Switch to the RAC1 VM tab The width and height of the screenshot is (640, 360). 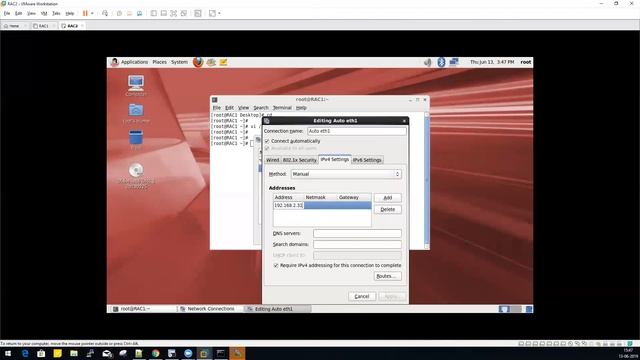pos(43,26)
